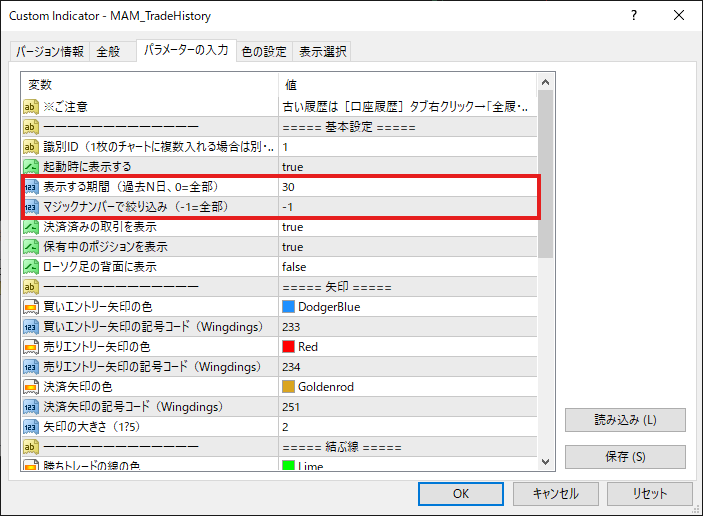Click the 保存 (S) button
The width and height of the screenshot is (703, 516).
[x=625, y=457]
